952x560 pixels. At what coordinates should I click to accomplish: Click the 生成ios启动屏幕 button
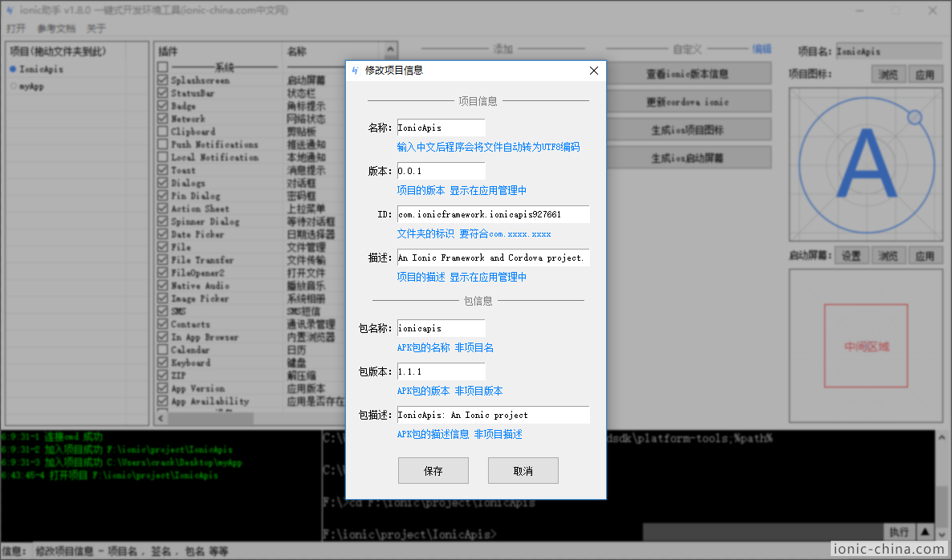[x=687, y=158]
